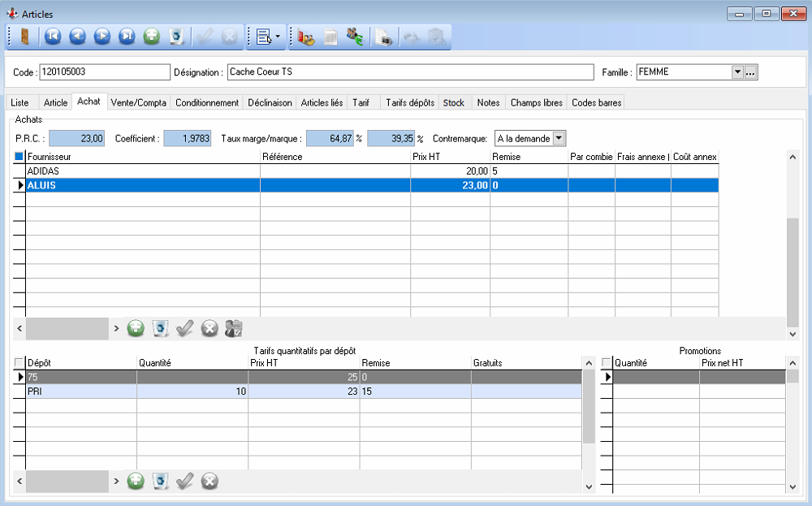Screen dimensions: 812x506
Task: Click the exit door icon in toolbar
Action: click(x=24, y=37)
